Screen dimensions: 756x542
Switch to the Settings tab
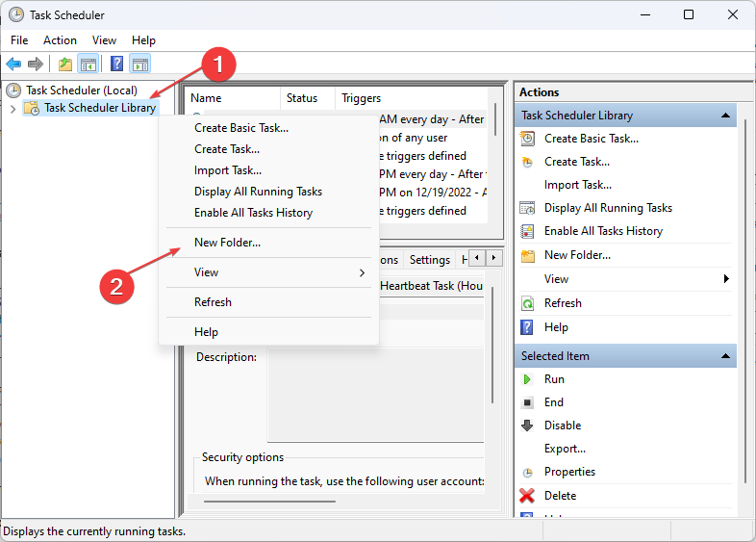[x=430, y=260]
